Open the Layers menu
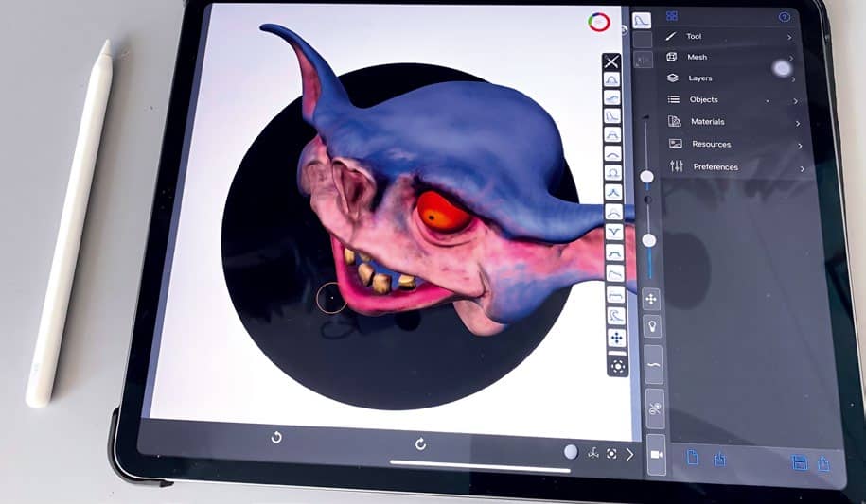The width and height of the screenshot is (866, 504). pos(733,78)
